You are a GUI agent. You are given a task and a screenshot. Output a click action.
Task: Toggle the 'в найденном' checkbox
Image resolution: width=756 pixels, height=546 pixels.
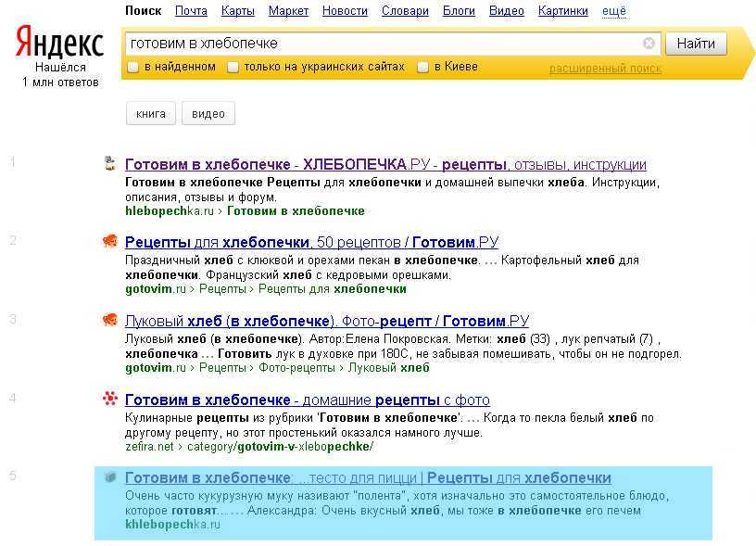pyautogui.click(x=133, y=67)
